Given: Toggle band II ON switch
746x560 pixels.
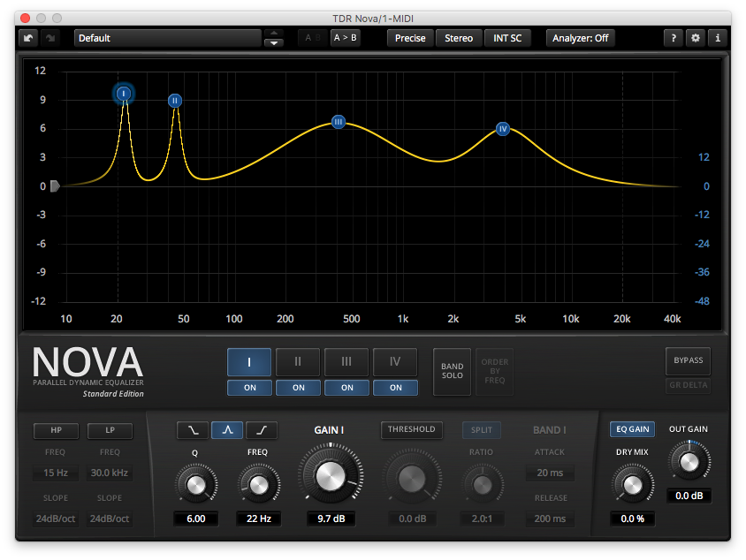Looking at the screenshot, I should click(x=298, y=388).
